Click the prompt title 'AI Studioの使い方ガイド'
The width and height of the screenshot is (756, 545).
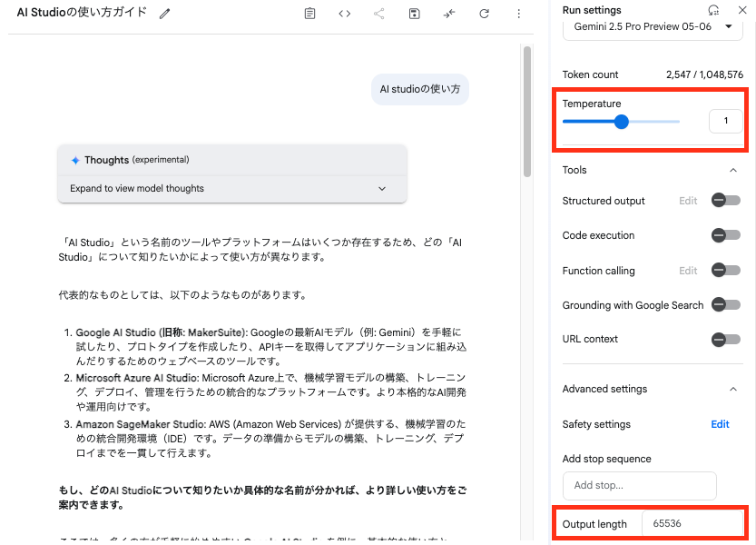82,13
